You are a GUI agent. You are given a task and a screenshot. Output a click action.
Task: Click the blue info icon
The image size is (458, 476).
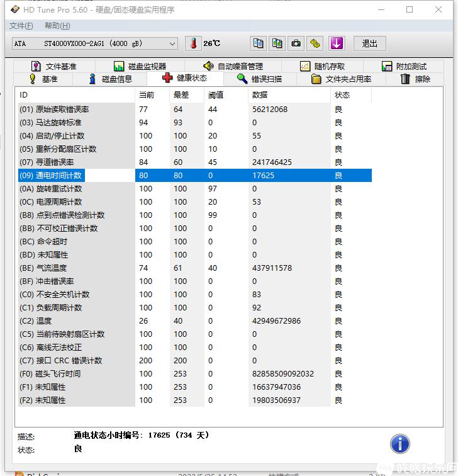[x=399, y=443]
